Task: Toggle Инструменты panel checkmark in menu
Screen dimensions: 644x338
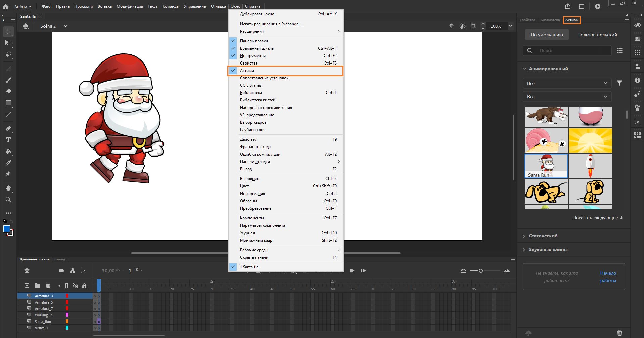Action: [x=252, y=56]
